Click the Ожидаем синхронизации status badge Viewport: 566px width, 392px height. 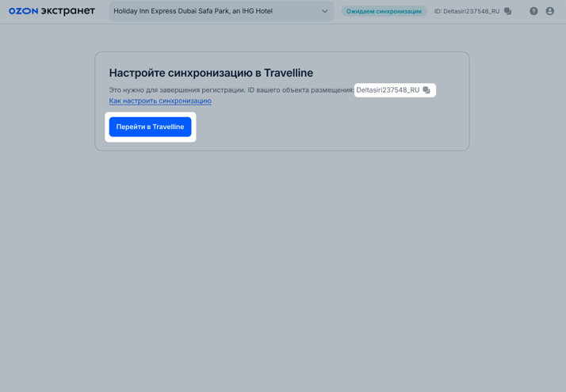pos(384,11)
